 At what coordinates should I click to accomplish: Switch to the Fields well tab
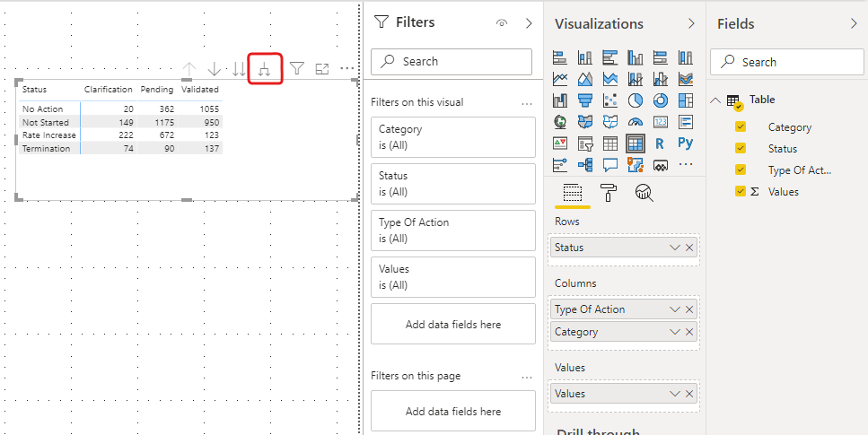tap(573, 193)
